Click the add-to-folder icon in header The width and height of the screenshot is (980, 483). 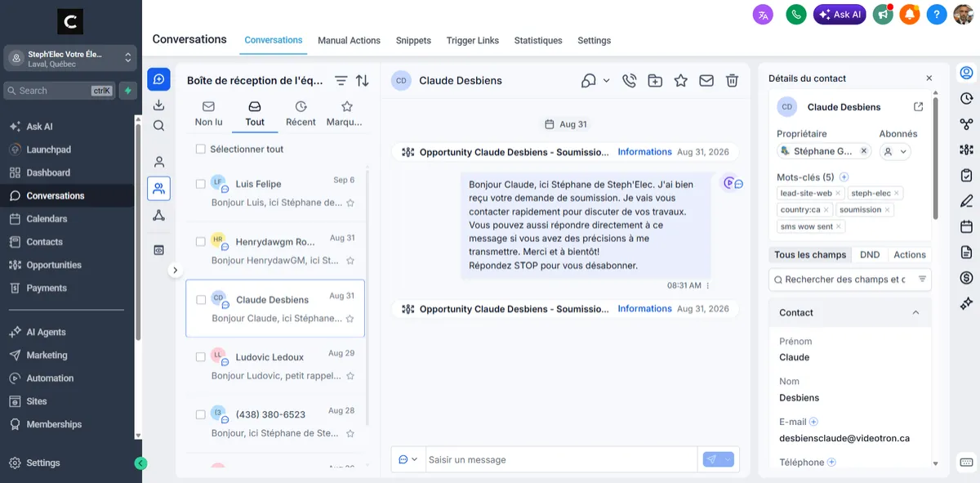tap(655, 80)
